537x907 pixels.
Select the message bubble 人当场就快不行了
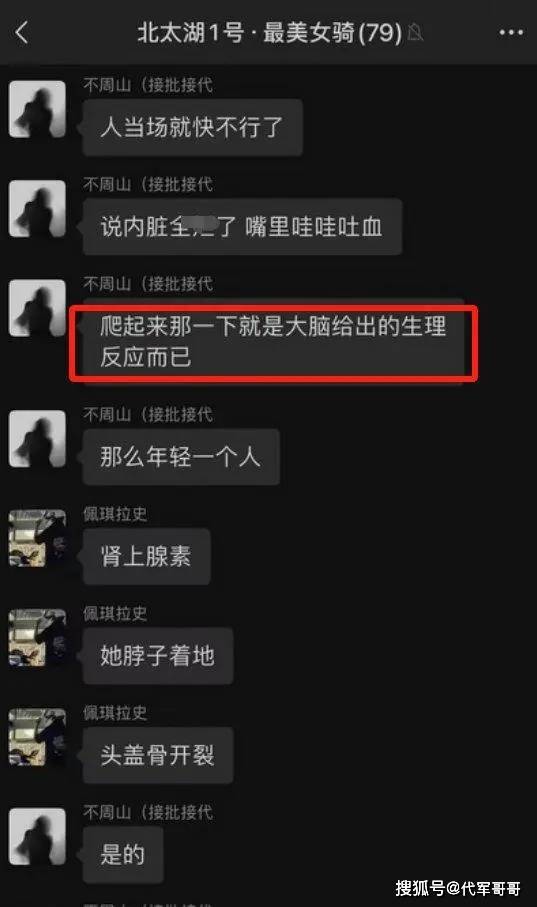[x=193, y=127]
